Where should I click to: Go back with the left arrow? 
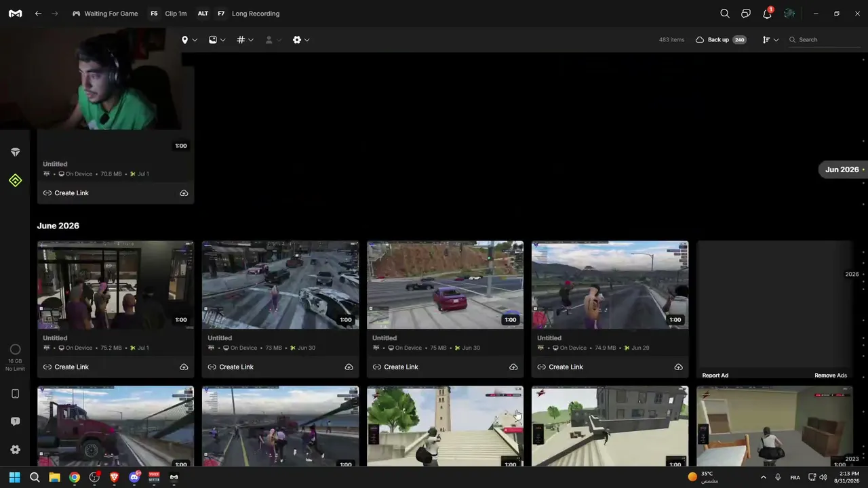click(38, 14)
